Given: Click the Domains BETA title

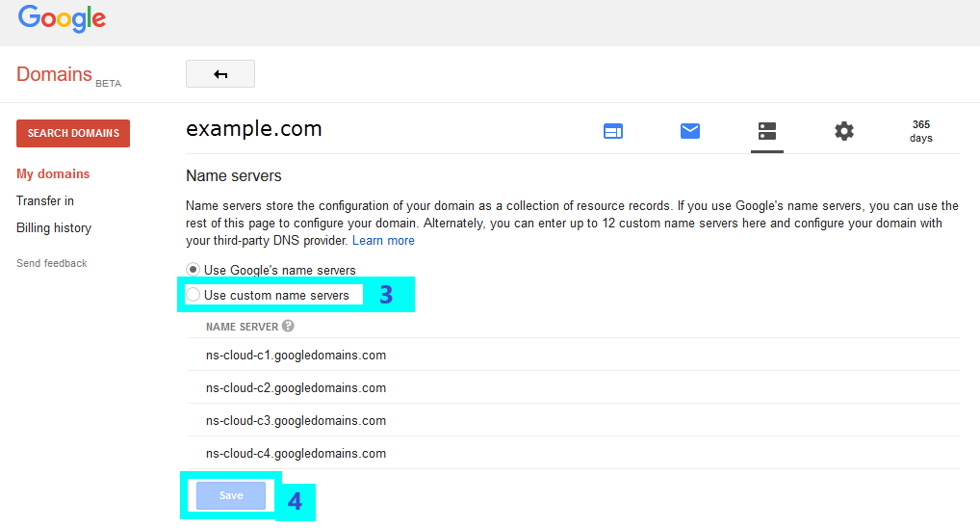Looking at the screenshot, I should coord(68,75).
